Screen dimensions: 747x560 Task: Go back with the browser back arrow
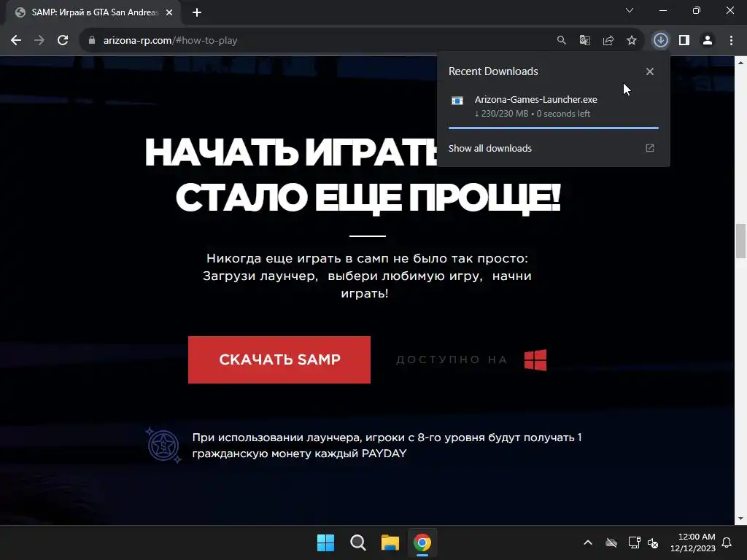point(16,41)
